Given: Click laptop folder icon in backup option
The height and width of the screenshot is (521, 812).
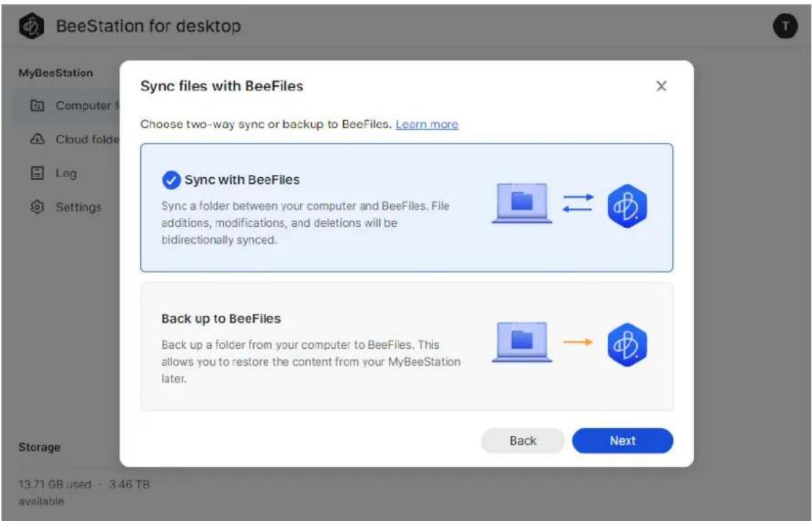Looking at the screenshot, I should (x=521, y=342).
